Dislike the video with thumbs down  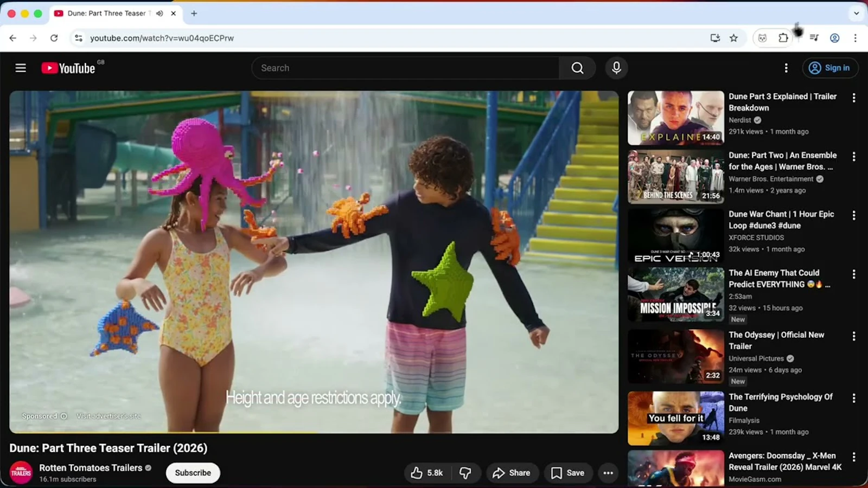pyautogui.click(x=465, y=473)
